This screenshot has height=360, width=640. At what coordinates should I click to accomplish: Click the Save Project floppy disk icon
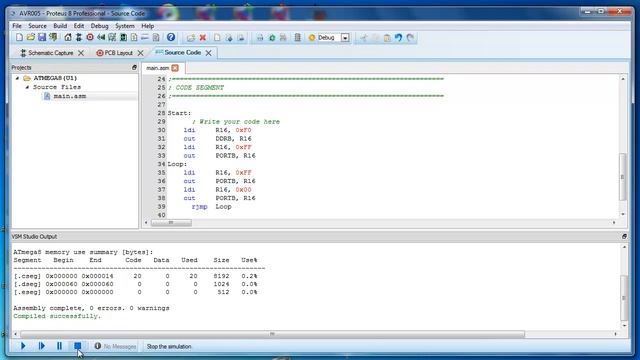pyautogui.click(x=42, y=38)
